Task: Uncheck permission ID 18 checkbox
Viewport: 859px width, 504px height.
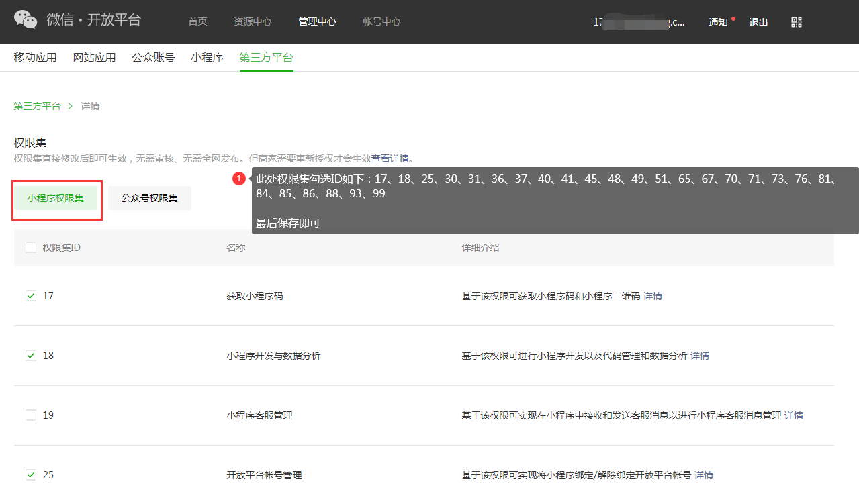Action: click(31, 355)
